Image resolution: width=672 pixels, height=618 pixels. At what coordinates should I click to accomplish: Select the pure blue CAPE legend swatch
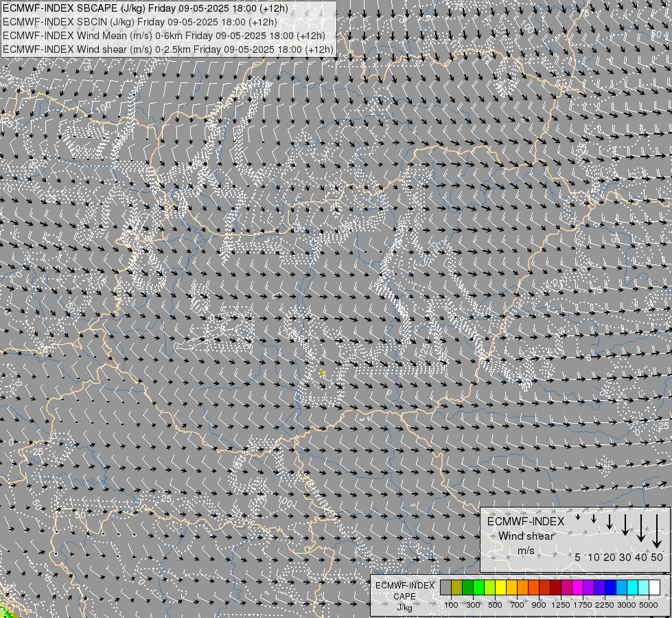coord(611,587)
